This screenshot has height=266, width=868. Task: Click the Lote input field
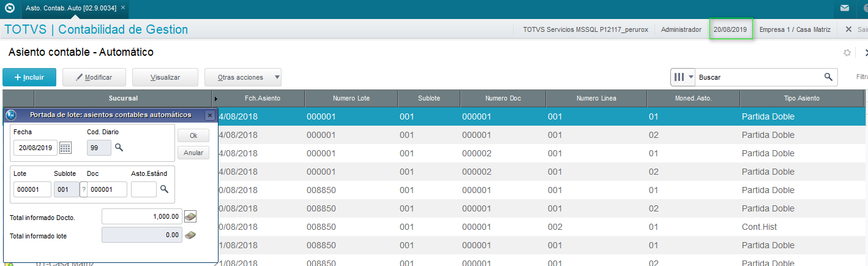pos(32,190)
